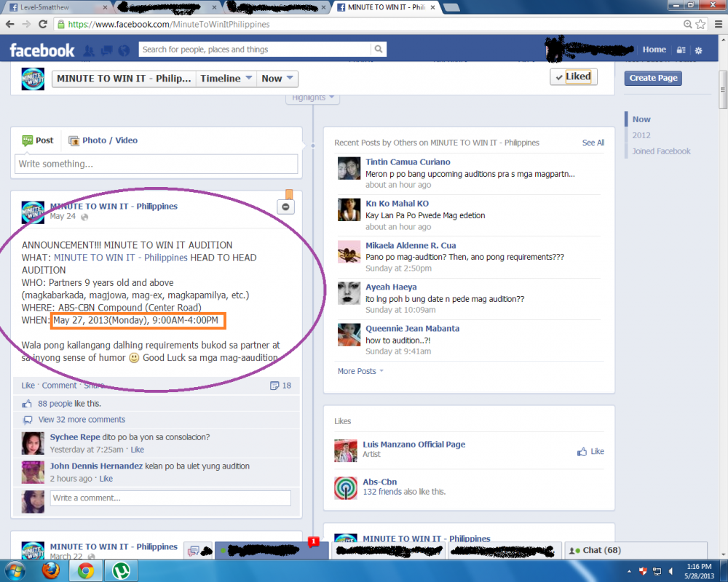The height and width of the screenshot is (582, 728).
Task: Launch Firefox from the taskbar
Action: (x=51, y=570)
